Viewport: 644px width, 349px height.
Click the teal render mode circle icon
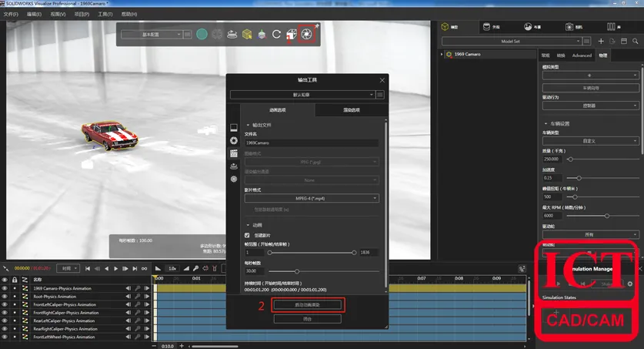pyautogui.click(x=202, y=34)
